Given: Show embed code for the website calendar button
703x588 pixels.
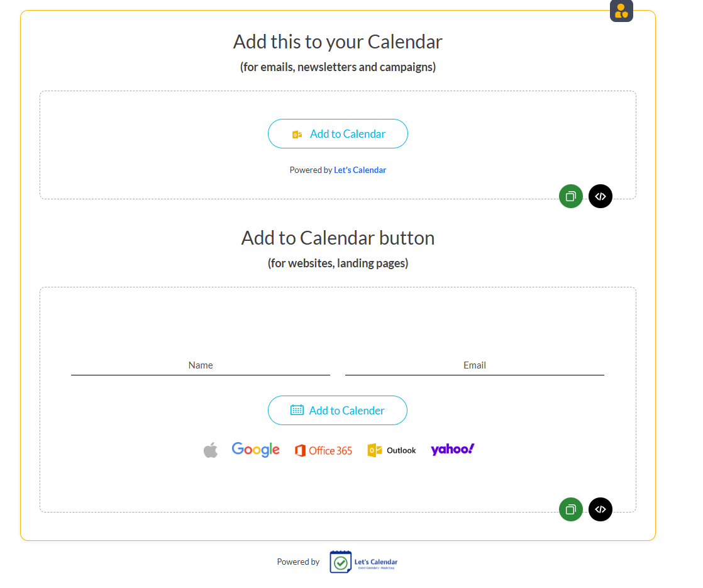Looking at the screenshot, I should pos(601,509).
